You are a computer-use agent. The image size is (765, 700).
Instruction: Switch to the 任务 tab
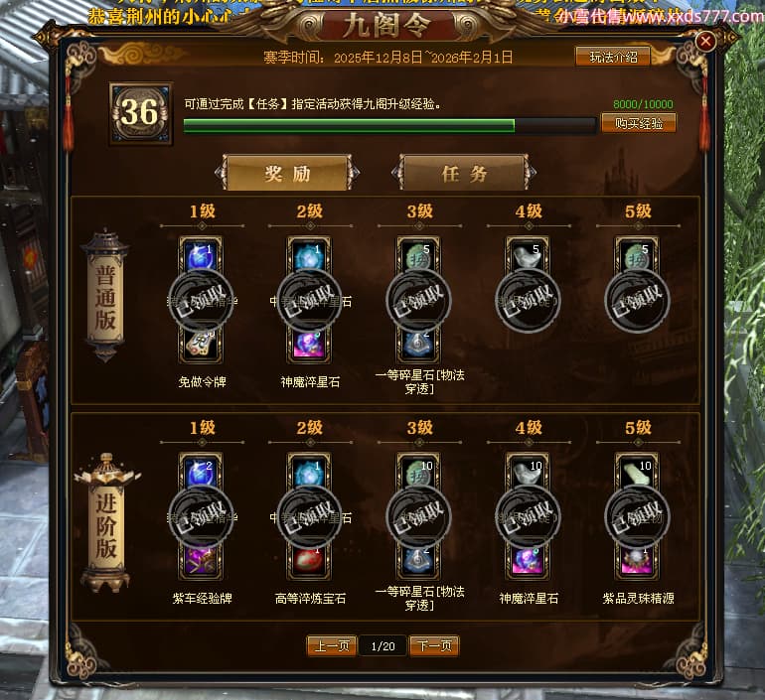point(464,173)
